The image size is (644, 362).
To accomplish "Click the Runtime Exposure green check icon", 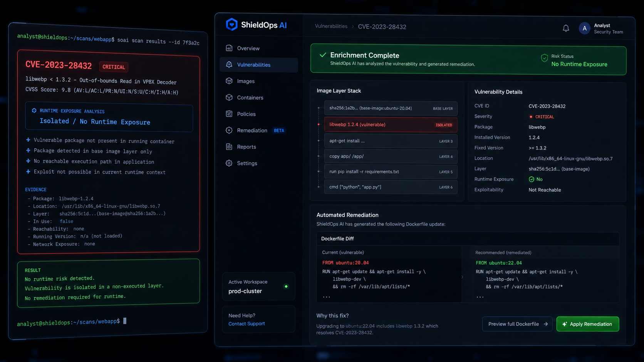I will coord(532,179).
